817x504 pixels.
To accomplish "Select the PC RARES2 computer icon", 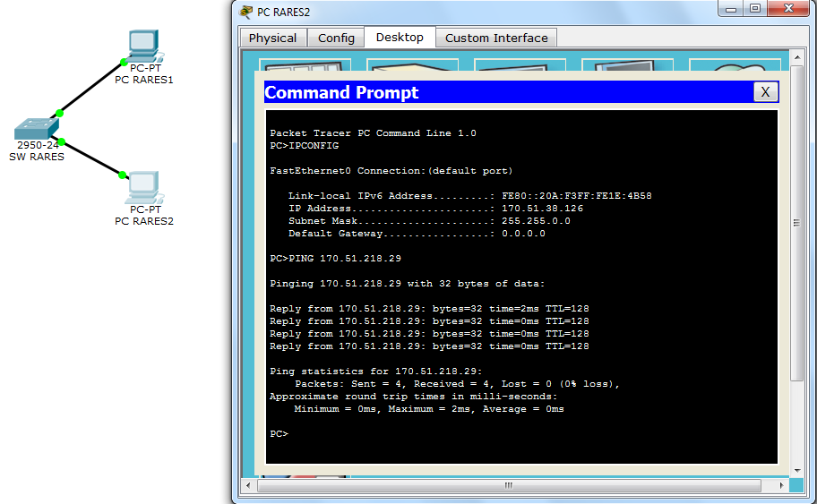I will coord(144,187).
